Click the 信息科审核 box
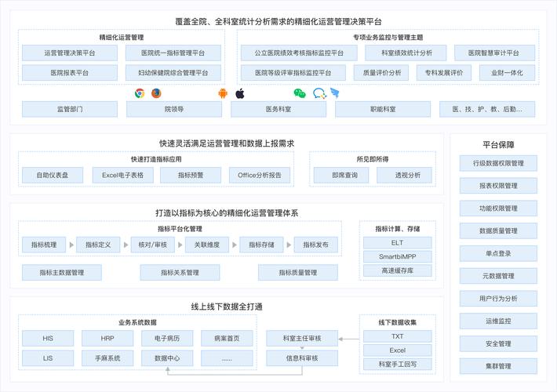Viewport: 557px width, 392px height. pyautogui.click(x=302, y=358)
